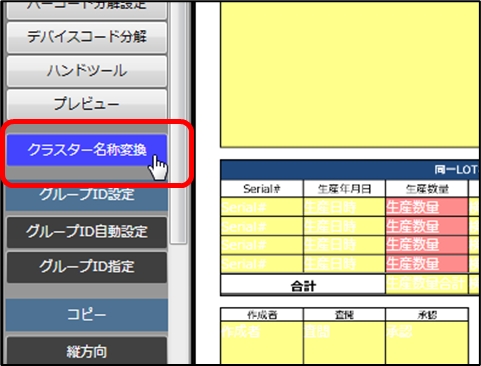Image resolution: width=481 pixels, height=366 pixels.
Task: Select the 承認 yellow input cluster
Action: (x=426, y=343)
